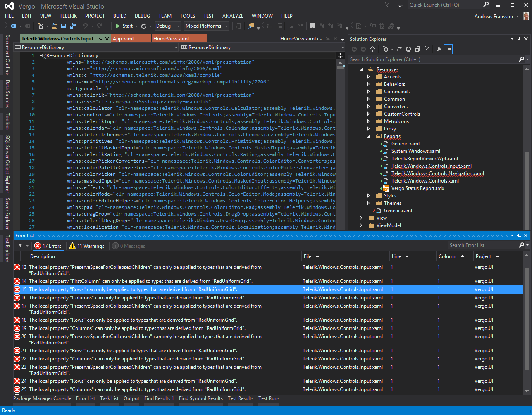Open the Mixed Platforms dropdown
The image size is (532, 415).
coord(207,26)
